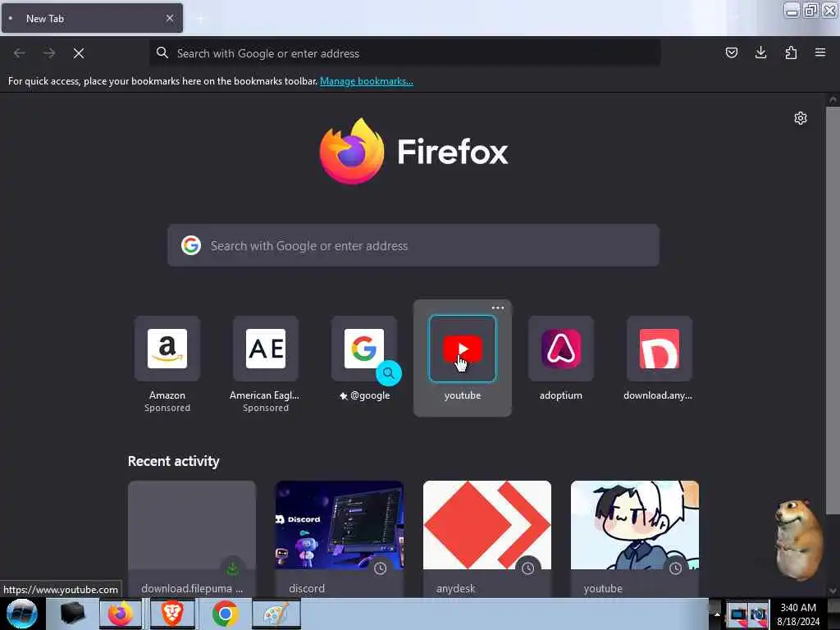The image size is (840, 630).
Task: Click the scrollbar down arrow
Action: pos(833,591)
